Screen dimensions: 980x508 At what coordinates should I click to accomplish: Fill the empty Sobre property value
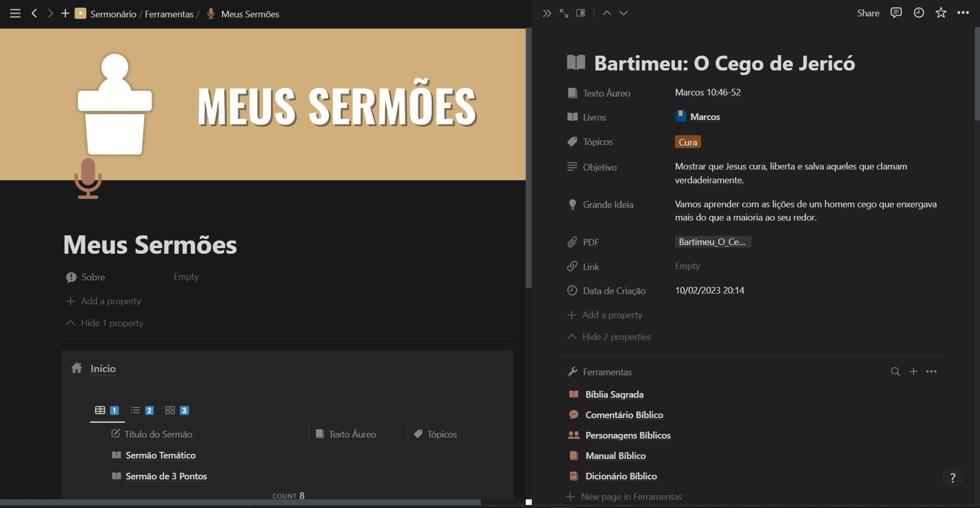pos(186,277)
